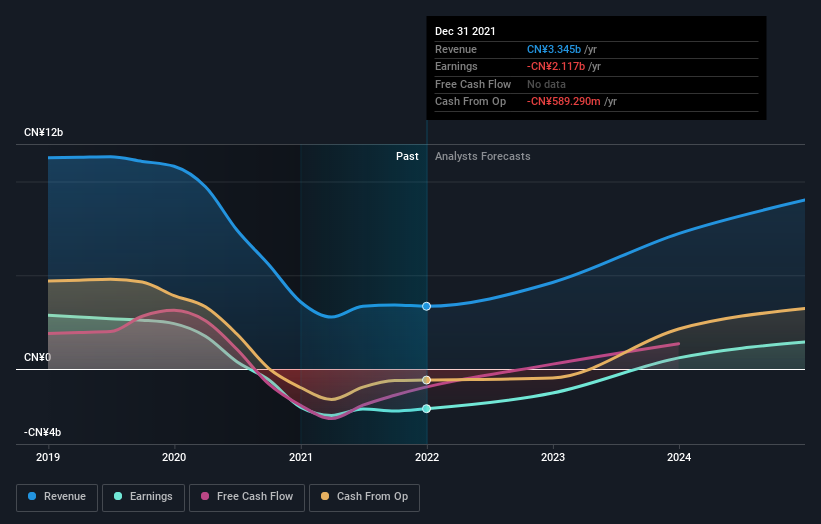Click the -CN¥4b y-axis label
Screen dimensions: 821x524
[42, 432]
